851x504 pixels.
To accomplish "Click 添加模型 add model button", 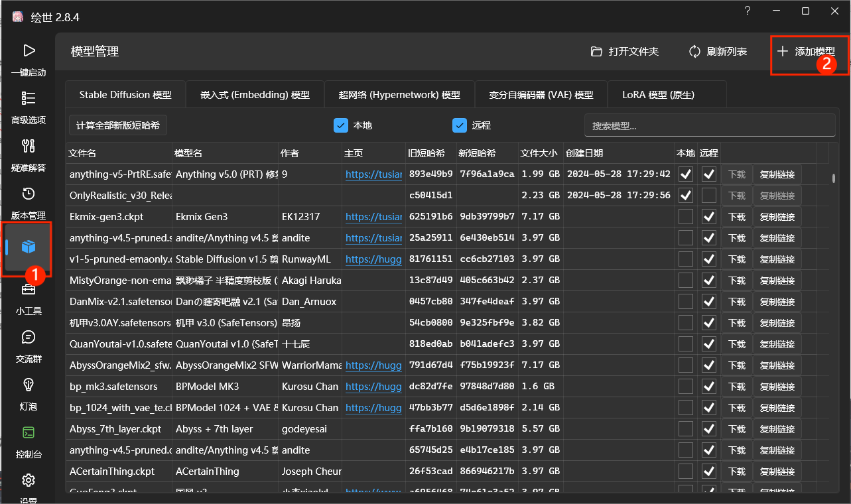I will coord(805,51).
